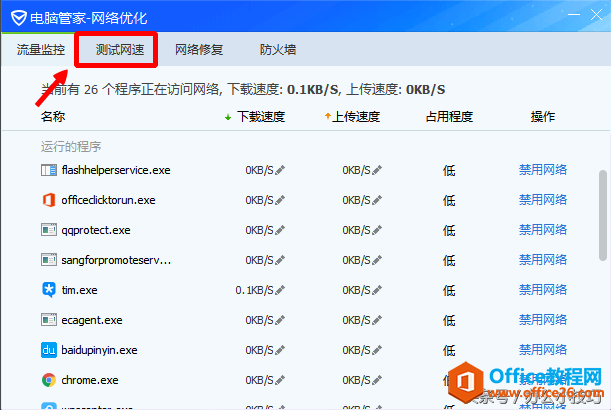Edit download limit for ecagent.exe
The height and width of the screenshot is (410, 611).
(x=280, y=320)
